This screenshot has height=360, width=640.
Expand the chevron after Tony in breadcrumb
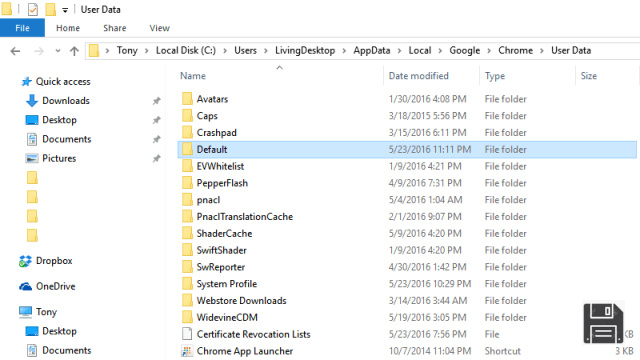147,51
